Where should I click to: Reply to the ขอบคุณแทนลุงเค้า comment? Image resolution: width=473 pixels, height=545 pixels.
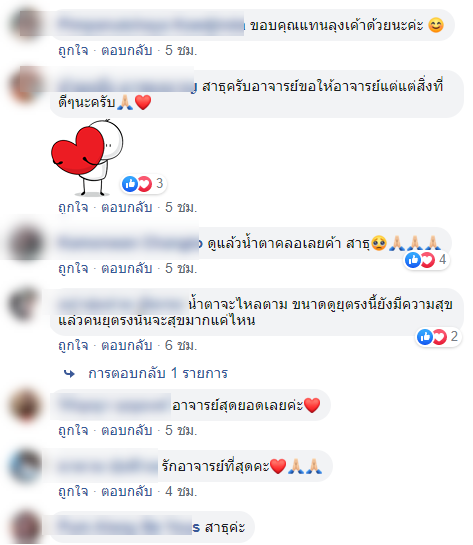pos(127,51)
